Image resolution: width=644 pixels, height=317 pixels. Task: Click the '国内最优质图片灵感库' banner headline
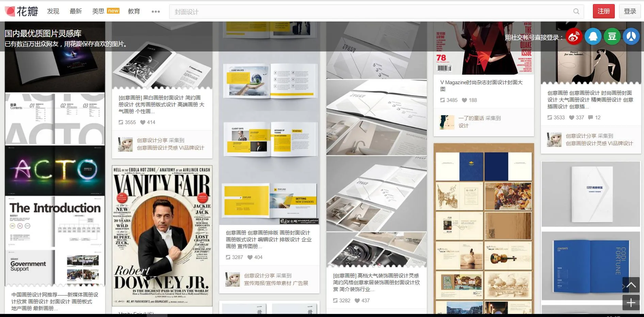tap(43, 33)
